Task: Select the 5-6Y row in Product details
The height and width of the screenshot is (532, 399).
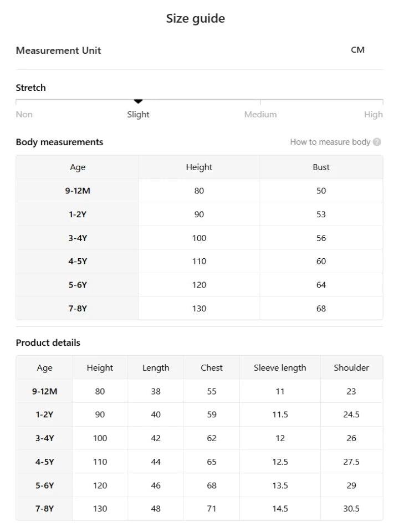Action: point(199,485)
